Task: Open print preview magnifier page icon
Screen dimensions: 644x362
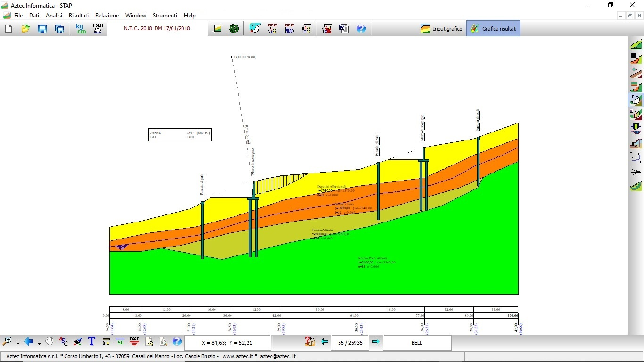Action: [163, 341]
